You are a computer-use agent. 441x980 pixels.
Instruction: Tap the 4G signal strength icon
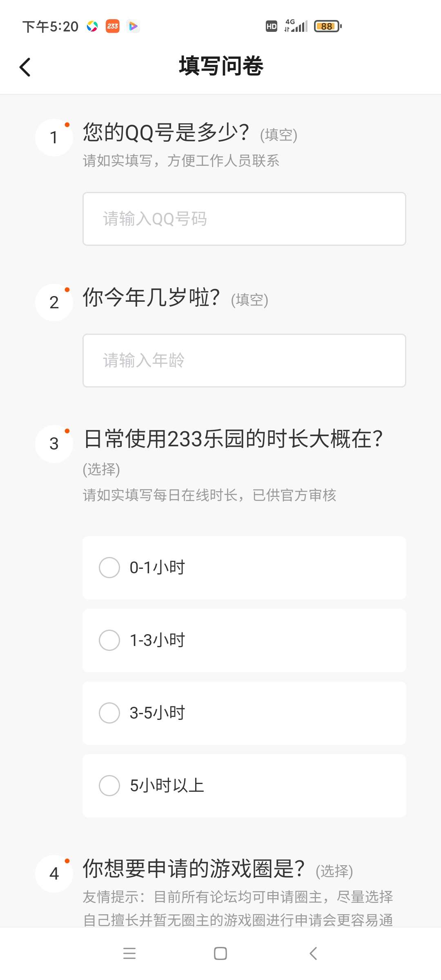[296, 26]
